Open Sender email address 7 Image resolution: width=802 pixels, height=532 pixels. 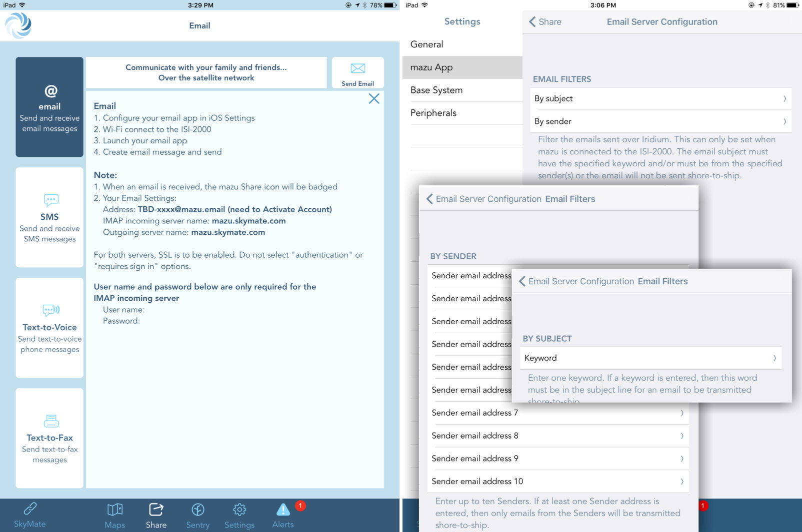pos(558,413)
